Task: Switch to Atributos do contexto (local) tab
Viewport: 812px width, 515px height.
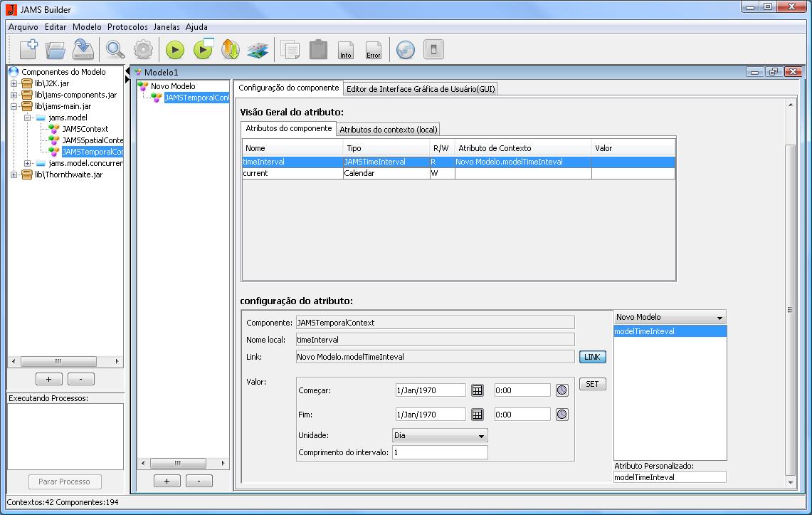Action: pos(389,129)
